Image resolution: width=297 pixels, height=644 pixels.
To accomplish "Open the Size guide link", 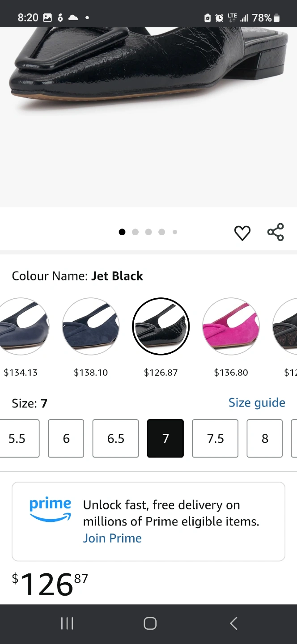I will 257,402.
